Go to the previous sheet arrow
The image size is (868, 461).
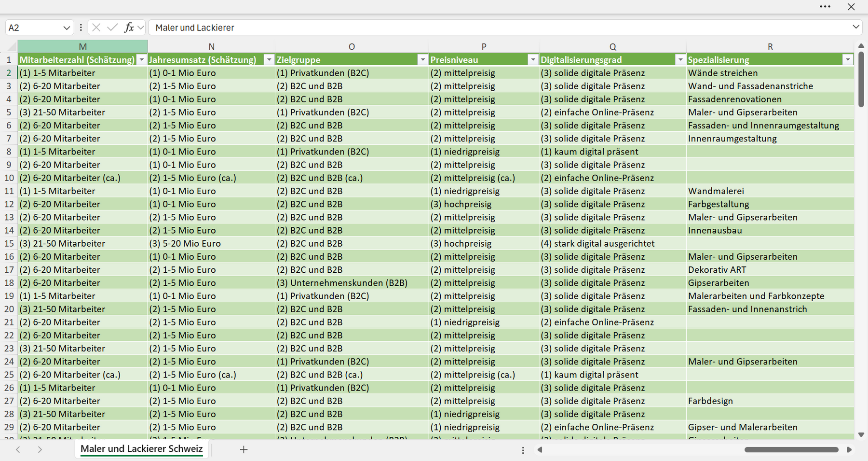(18, 449)
